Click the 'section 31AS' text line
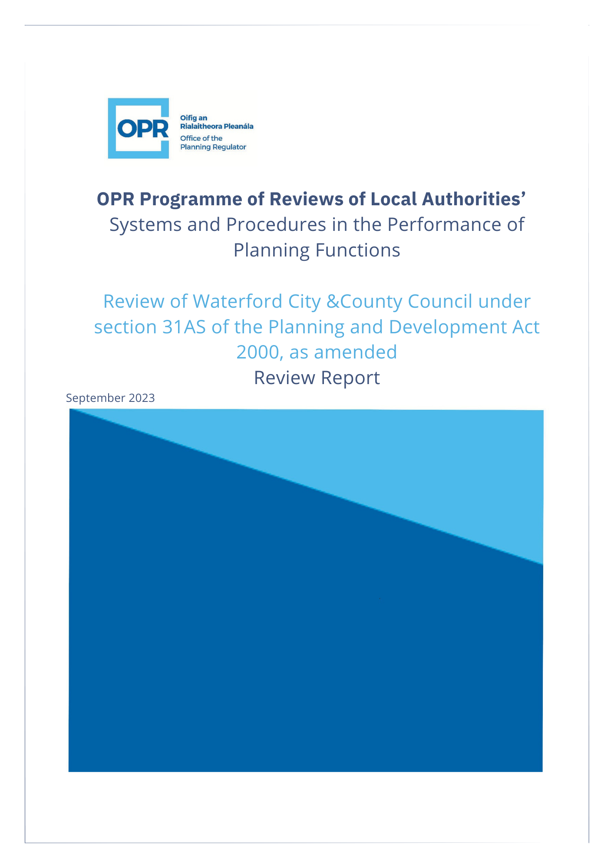 [x=317, y=327]
